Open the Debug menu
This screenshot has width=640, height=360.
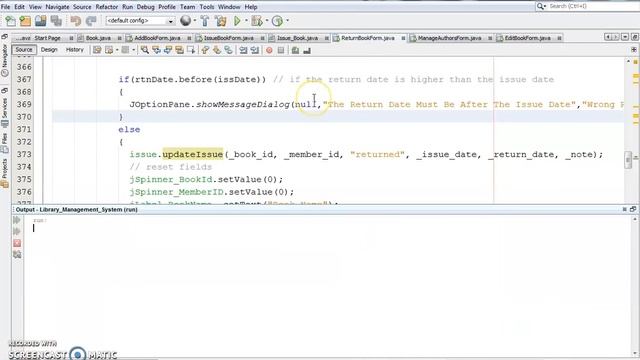coord(145,7)
